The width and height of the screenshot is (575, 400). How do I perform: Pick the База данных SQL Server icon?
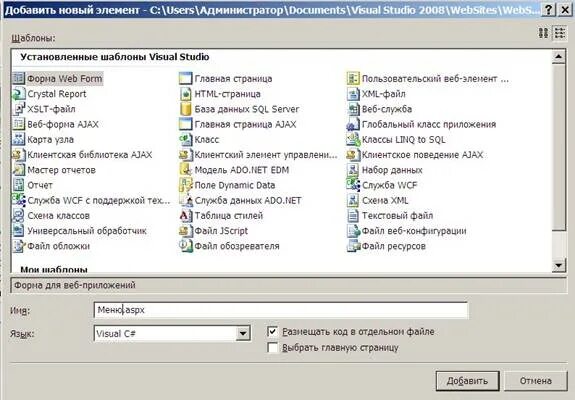pyautogui.click(x=186, y=109)
